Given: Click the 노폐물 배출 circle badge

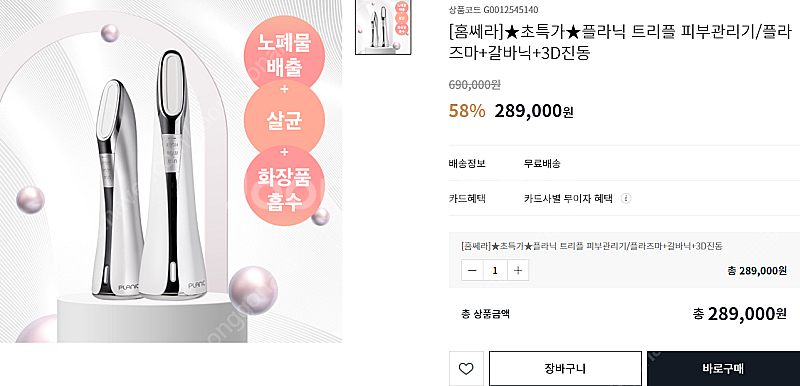Looking at the screenshot, I should click(x=284, y=56).
